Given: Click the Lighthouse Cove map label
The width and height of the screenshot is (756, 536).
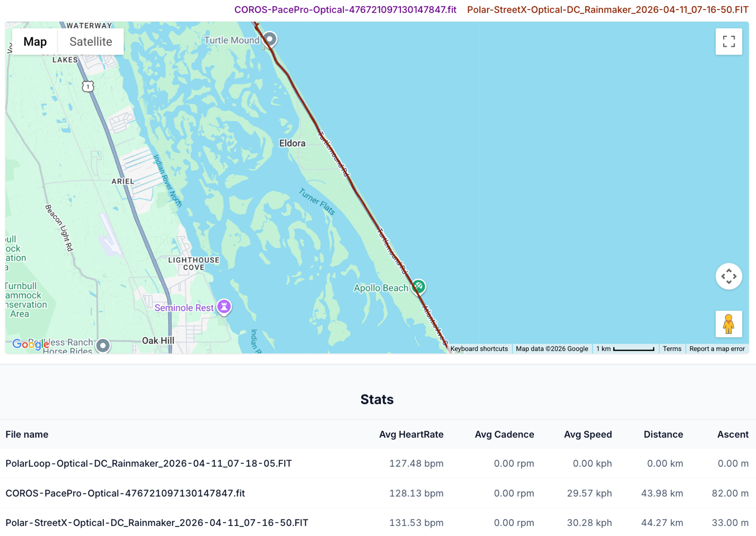Looking at the screenshot, I should [x=194, y=264].
